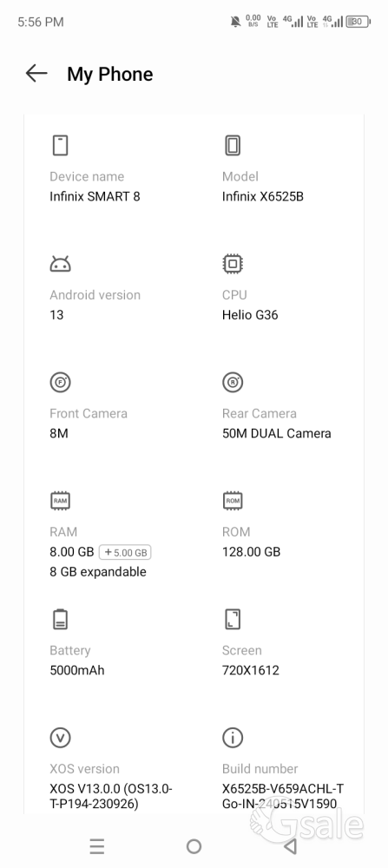
Task: Tap the Rear Camera icon
Action: 233,382
